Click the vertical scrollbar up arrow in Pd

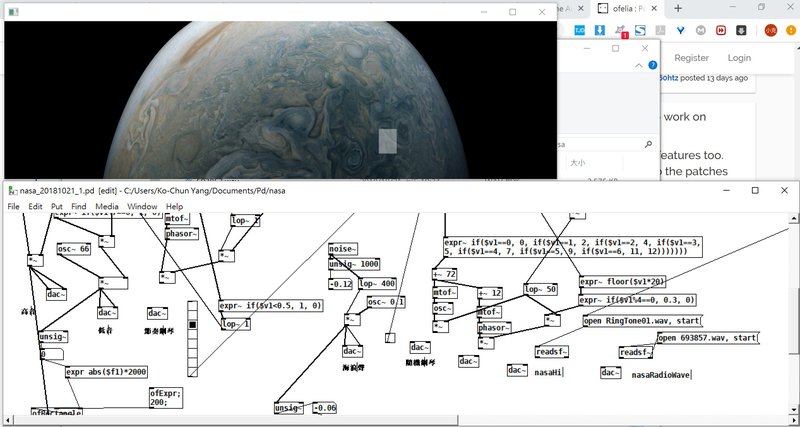(793, 218)
